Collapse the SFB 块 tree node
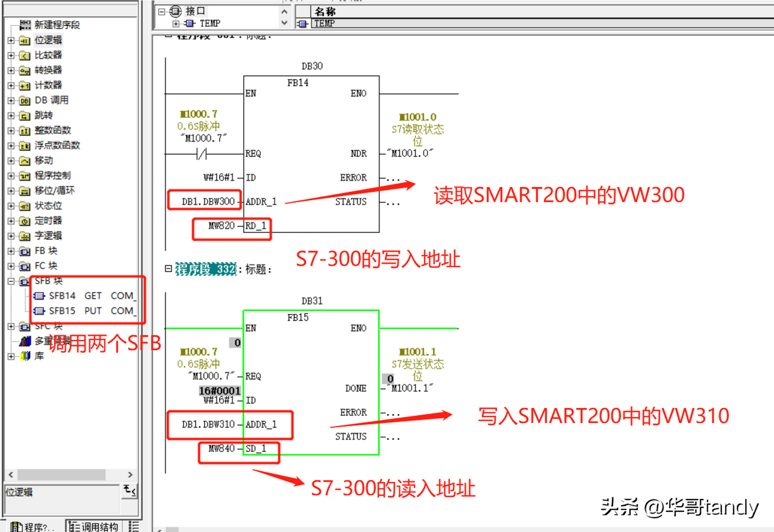This screenshot has width=774, height=532. pyautogui.click(x=11, y=281)
